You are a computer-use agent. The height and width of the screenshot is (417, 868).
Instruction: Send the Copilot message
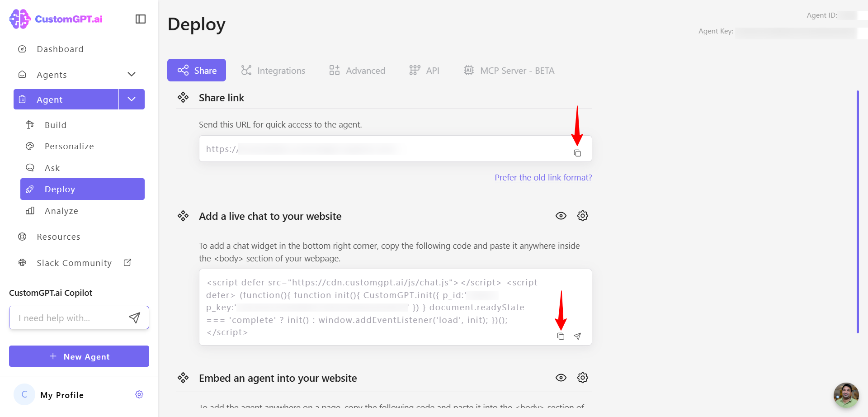135,317
